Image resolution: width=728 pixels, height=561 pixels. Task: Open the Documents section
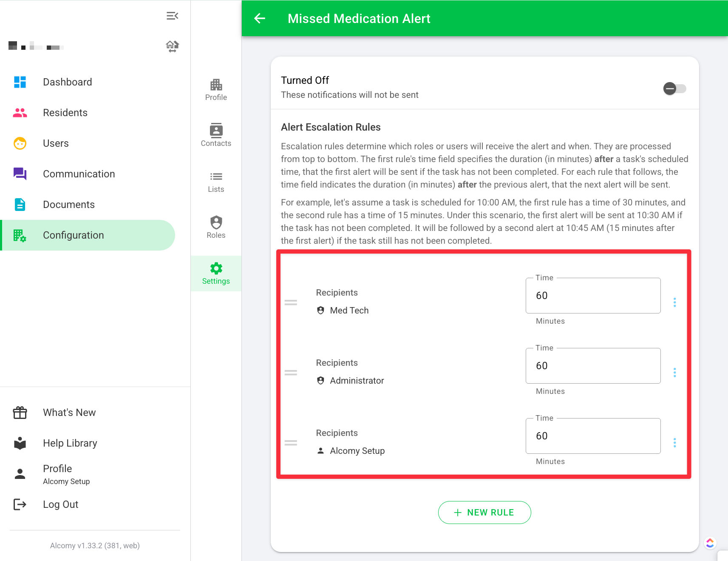tap(88, 205)
